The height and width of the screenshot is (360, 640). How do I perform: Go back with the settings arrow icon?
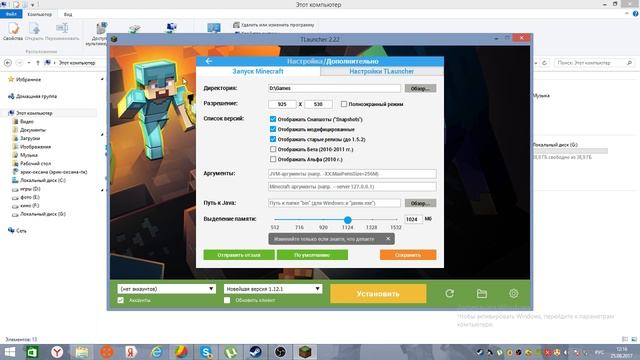tap(209, 61)
